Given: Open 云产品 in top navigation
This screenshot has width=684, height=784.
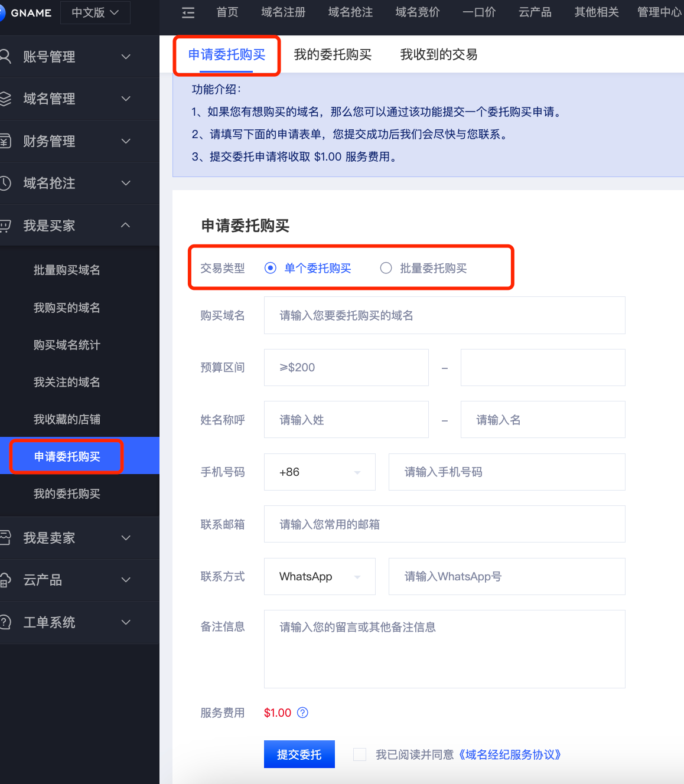Looking at the screenshot, I should pos(535,12).
